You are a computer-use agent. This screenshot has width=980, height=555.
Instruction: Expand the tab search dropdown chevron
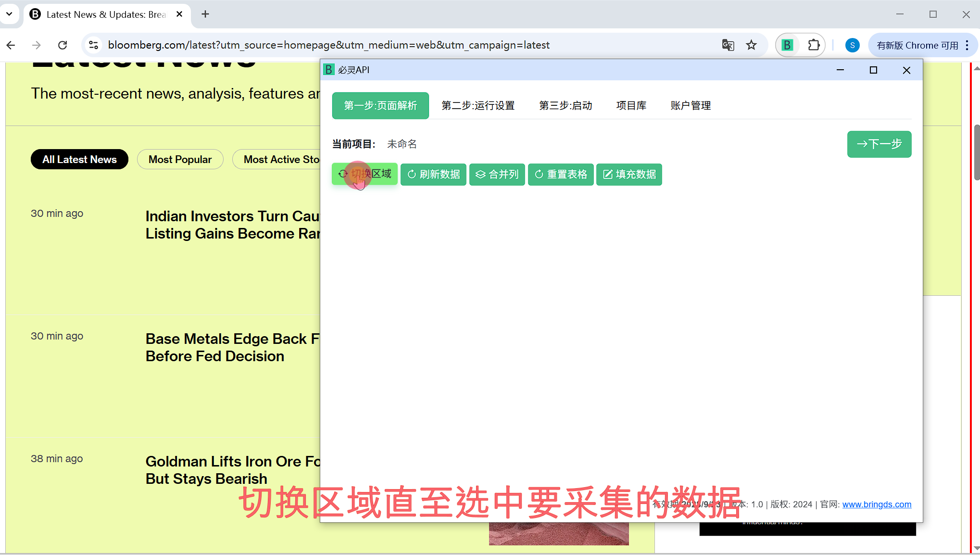click(9, 14)
